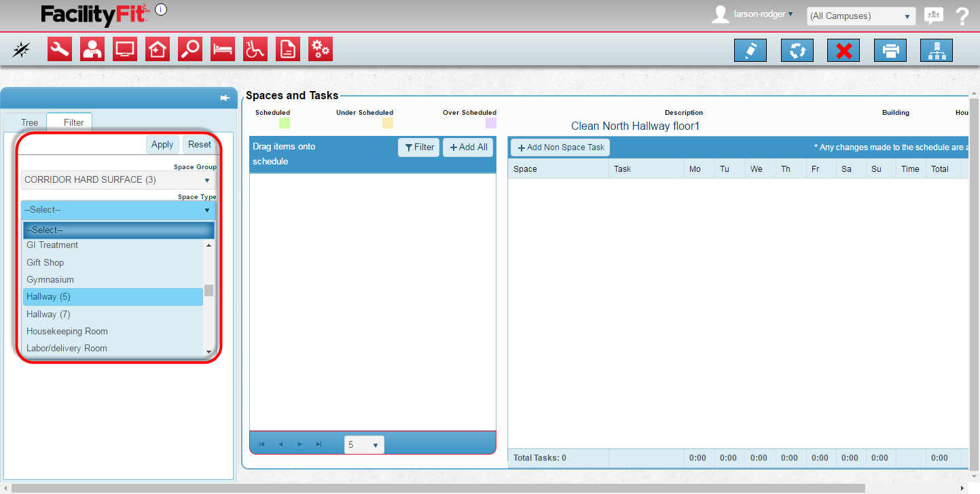Open the magnifying glass search module
This screenshot has height=494, width=980.
tap(190, 50)
